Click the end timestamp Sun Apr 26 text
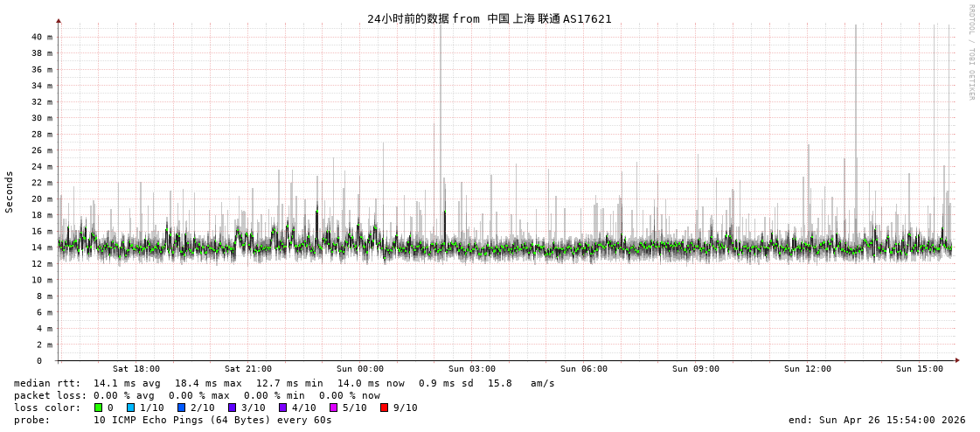This screenshot has width=980, height=432. click(877, 420)
